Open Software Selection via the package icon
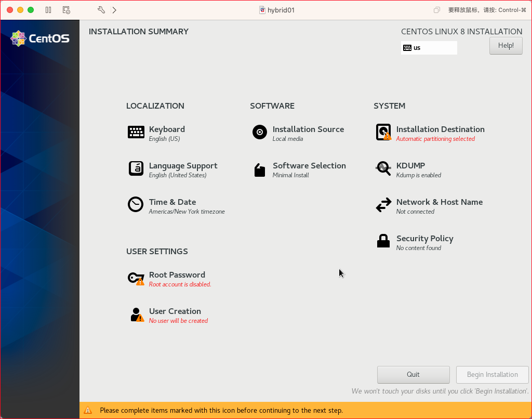This screenshot has width=532, height=419. (x=259, y=168)
